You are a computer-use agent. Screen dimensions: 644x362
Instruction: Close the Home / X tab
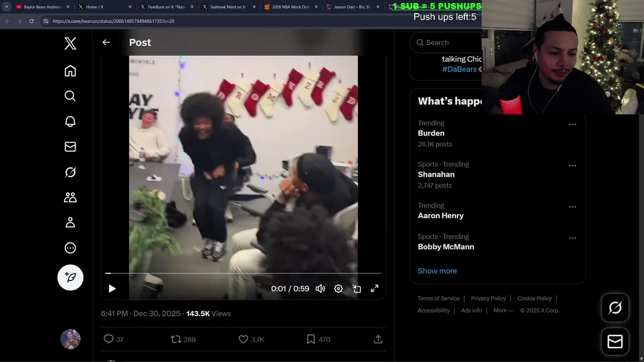click(x=130, y=7)
